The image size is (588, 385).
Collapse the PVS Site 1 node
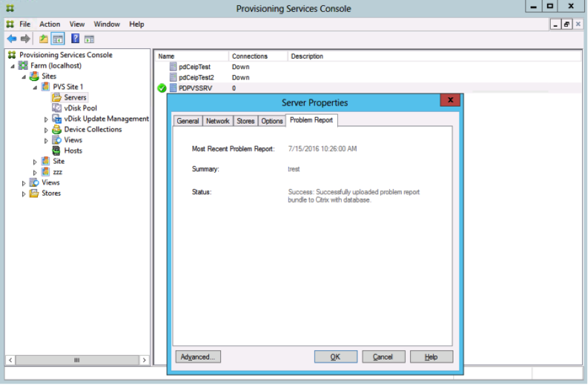point(35,87)
